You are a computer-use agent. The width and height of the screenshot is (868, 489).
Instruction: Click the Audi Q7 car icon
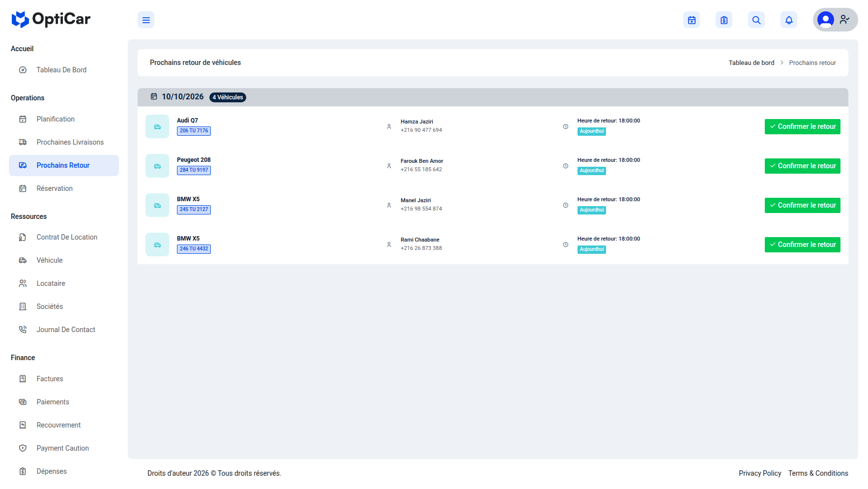(x=157, y=127)
